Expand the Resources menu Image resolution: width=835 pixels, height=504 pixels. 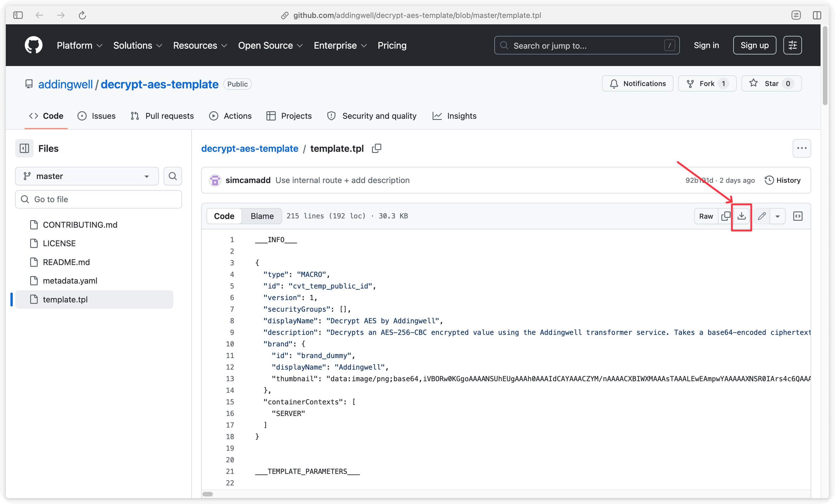tap(200, 45)
